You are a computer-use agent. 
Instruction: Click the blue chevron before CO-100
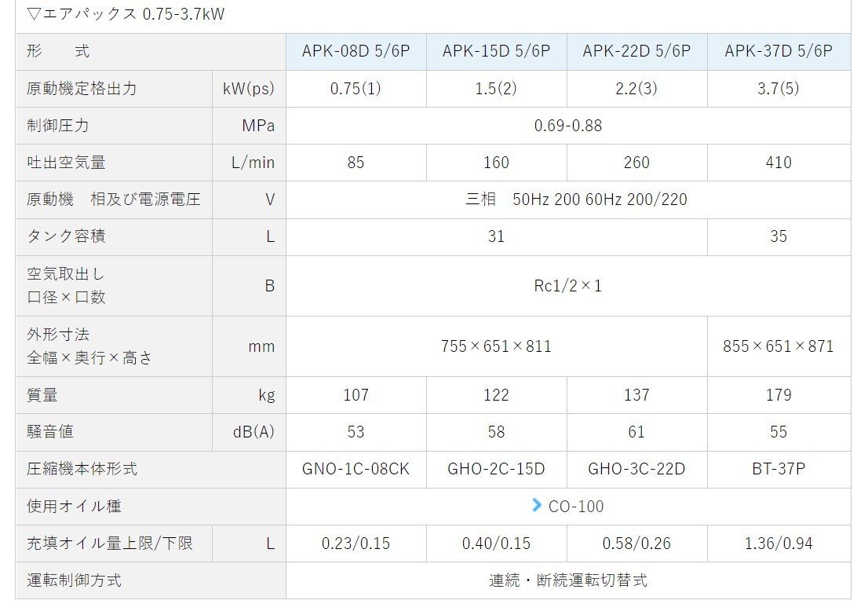537,505
